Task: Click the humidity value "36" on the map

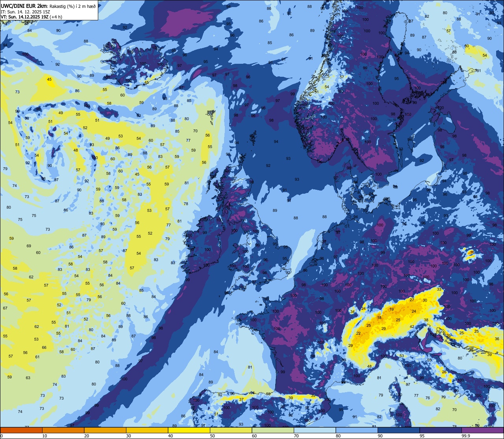Action: coord(497,339)
